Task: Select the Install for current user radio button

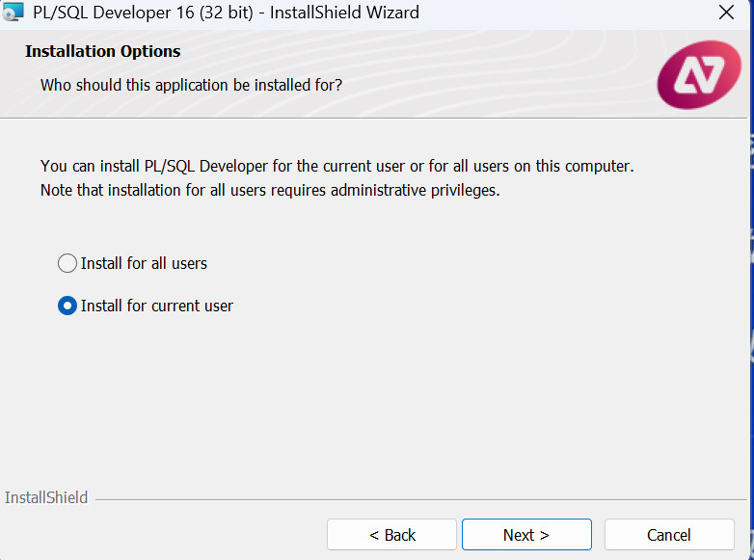Action: click(67, 306)
